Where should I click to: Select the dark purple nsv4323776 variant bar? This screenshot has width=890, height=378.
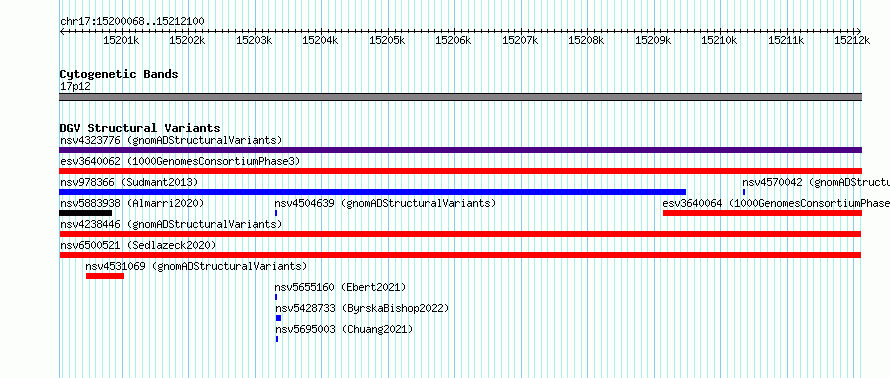pos(460,150)
